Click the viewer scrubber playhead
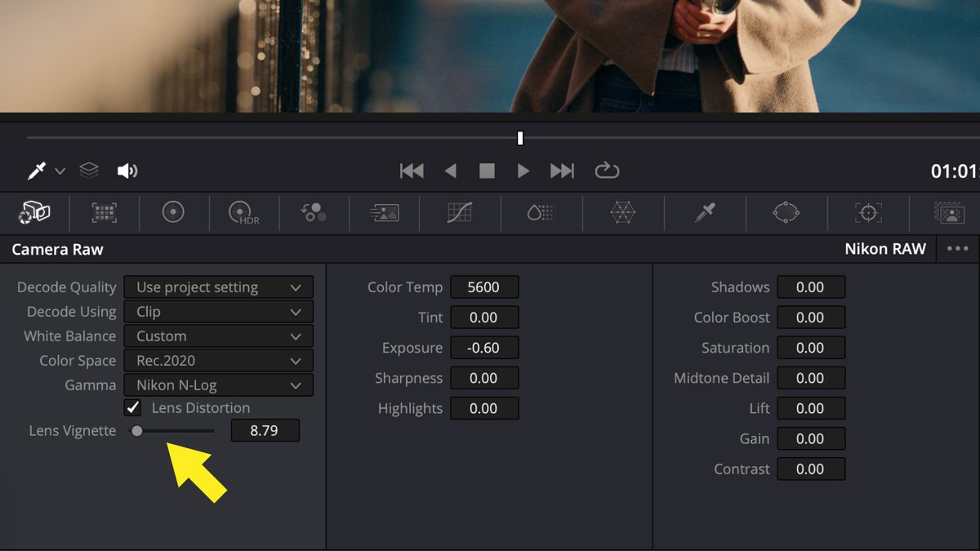 [520, 138]
